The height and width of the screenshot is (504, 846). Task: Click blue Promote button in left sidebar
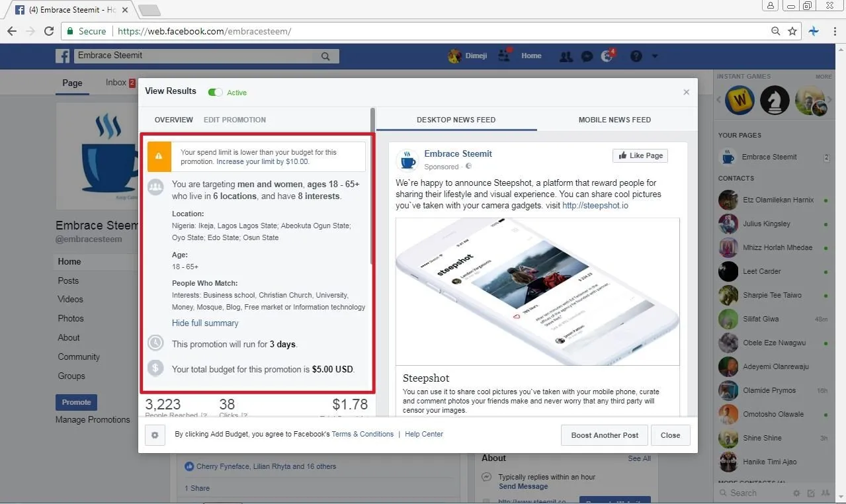[76, 402]
